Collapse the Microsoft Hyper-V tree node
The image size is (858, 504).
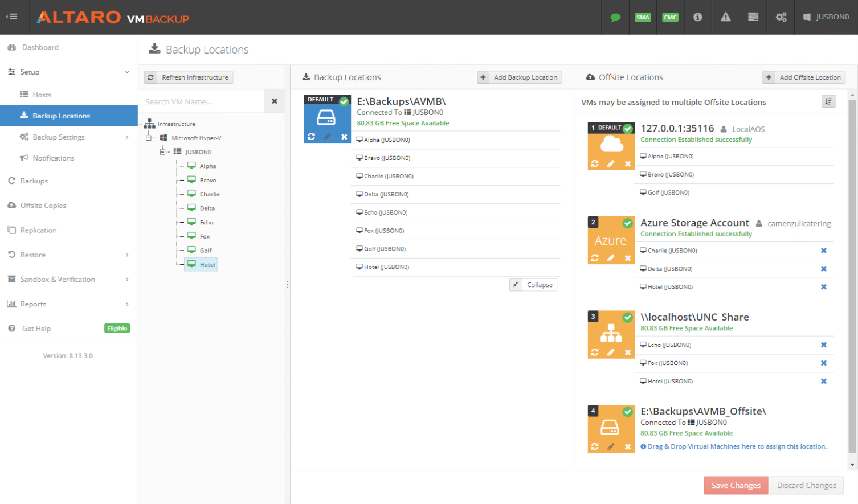149,138
